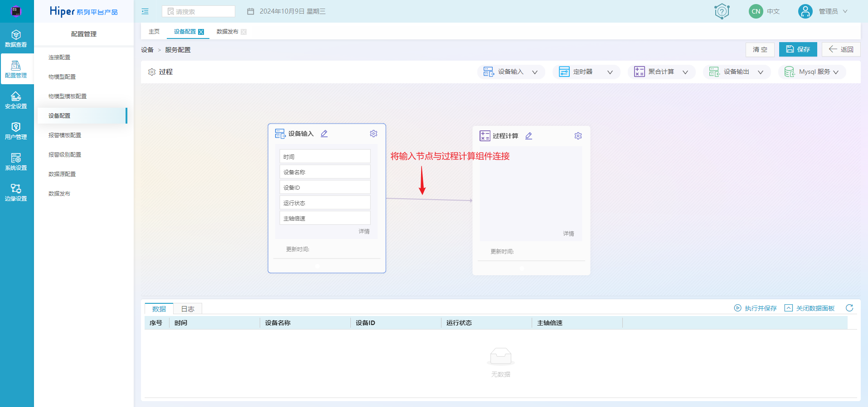Open 报警模板配置 menu item
Viewport: 868px width, 407px height.
coord(65,135)
